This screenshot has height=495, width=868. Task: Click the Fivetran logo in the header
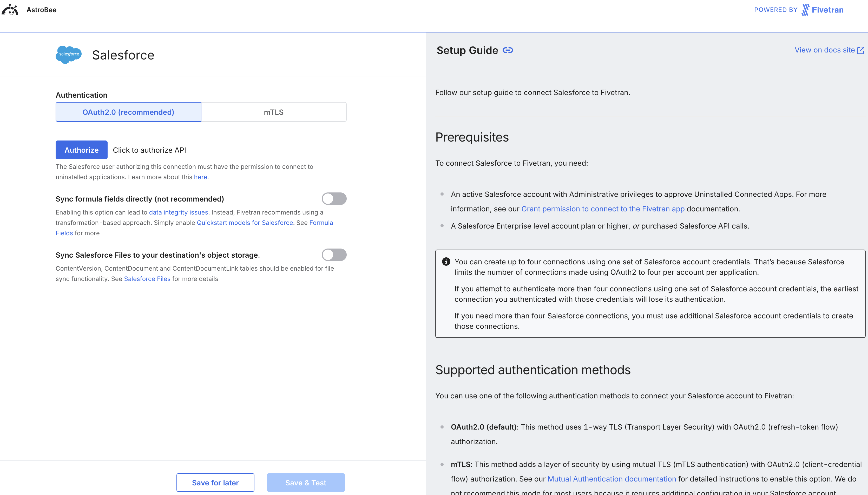[x=823, y=10]
